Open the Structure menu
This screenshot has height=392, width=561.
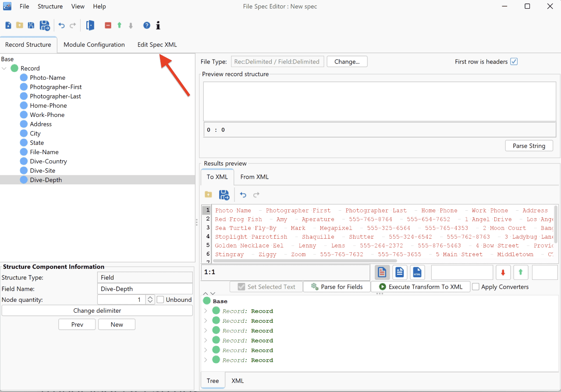pos(50,6)
